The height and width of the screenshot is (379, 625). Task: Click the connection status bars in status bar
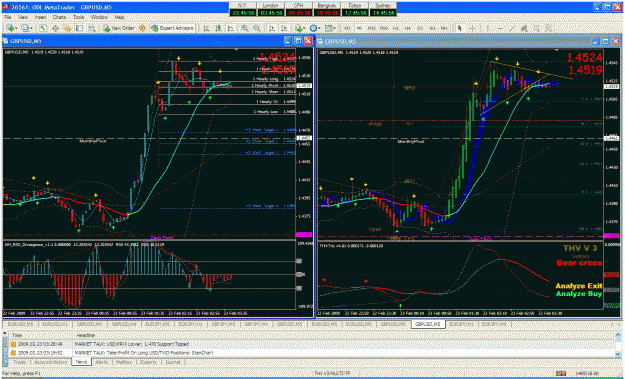pyautogui.click(x=562, y=373)
